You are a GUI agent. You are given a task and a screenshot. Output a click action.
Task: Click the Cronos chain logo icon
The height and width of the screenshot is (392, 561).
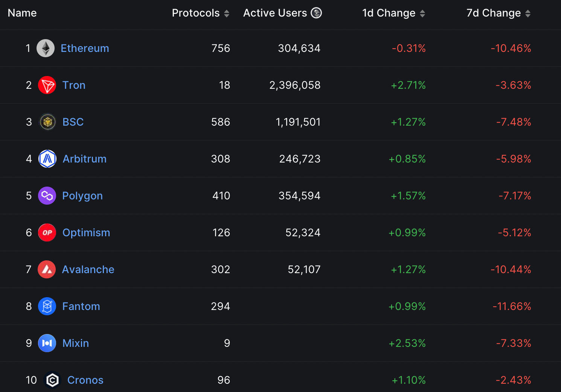point(52,380)
